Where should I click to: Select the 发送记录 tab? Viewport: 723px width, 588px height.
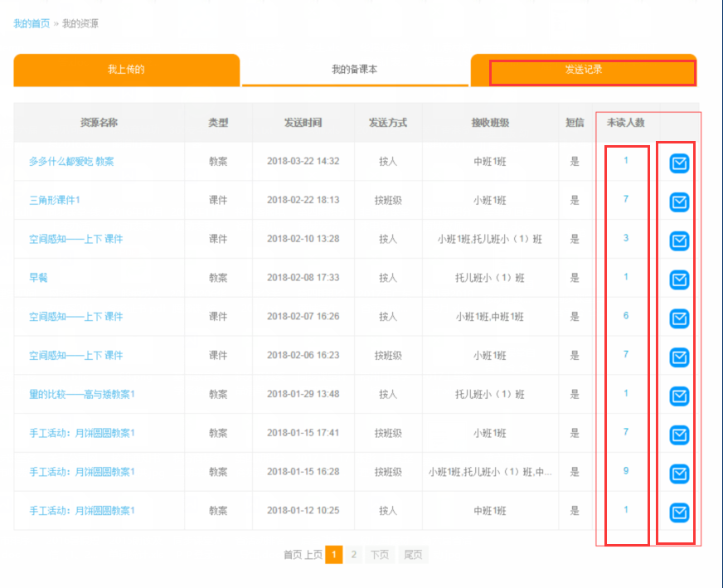coord(584,70)
